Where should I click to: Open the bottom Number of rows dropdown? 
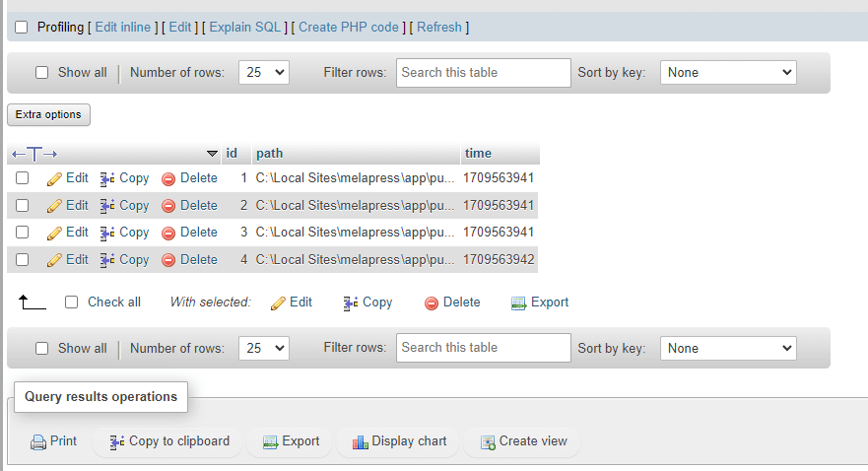coord(264,348)
